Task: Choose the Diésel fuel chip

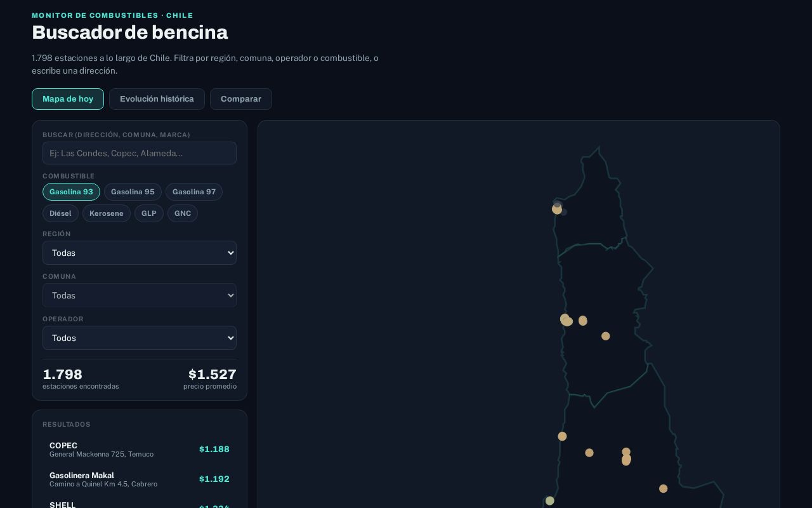Action: click(60, 213)
